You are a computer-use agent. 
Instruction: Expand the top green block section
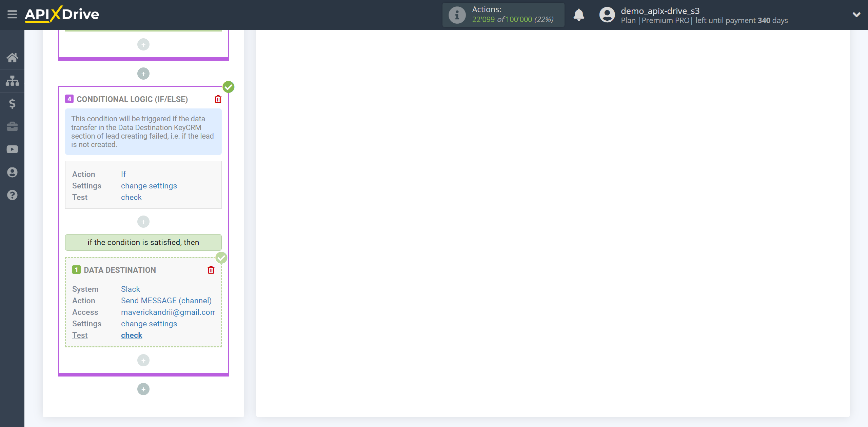(143, 31)
